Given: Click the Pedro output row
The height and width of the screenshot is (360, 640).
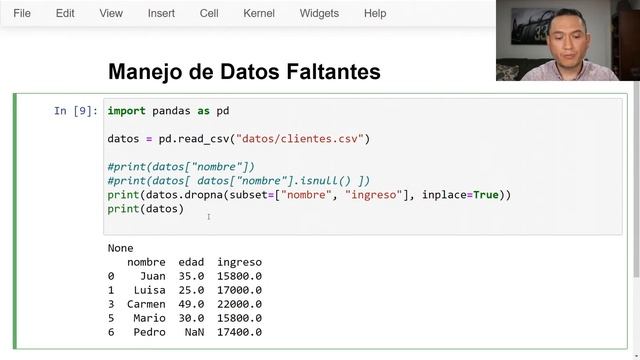Looking at the screenshot, I should 184,332.
